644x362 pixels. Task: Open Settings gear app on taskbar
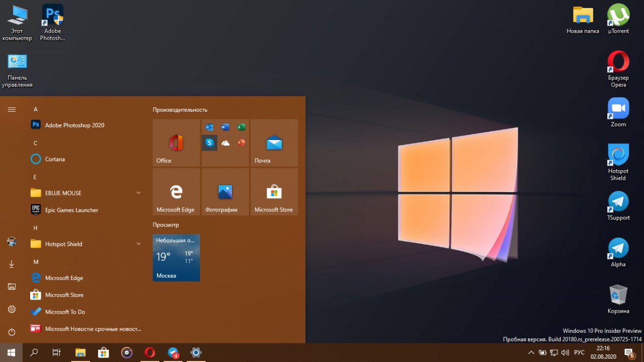pyautogui.click(x=196, y=352)
